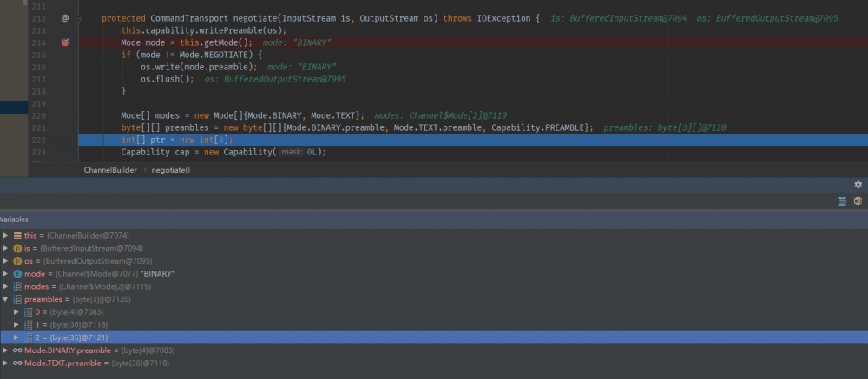Viewport: 868px width, 379px height.
Task: Click the orange parameter icon next to 'is'
Action: 17,248
